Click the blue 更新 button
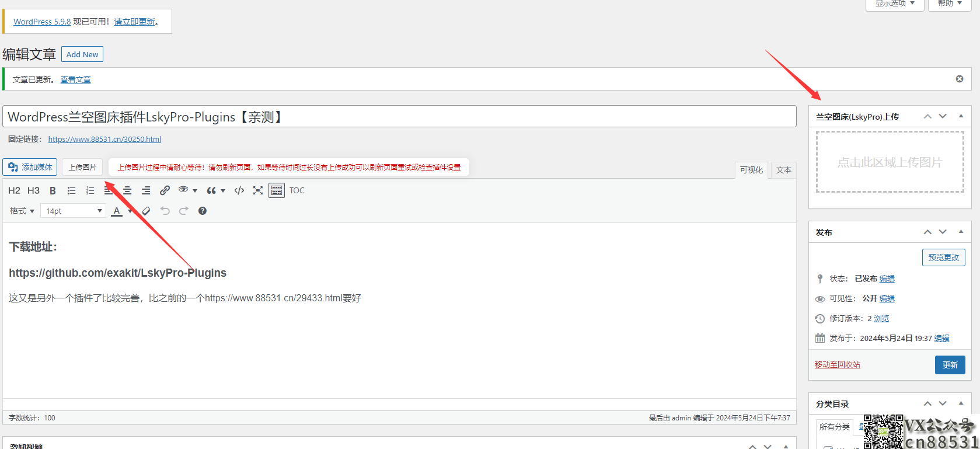The width and height of the screenshot is (980, 449). (950, 365)
